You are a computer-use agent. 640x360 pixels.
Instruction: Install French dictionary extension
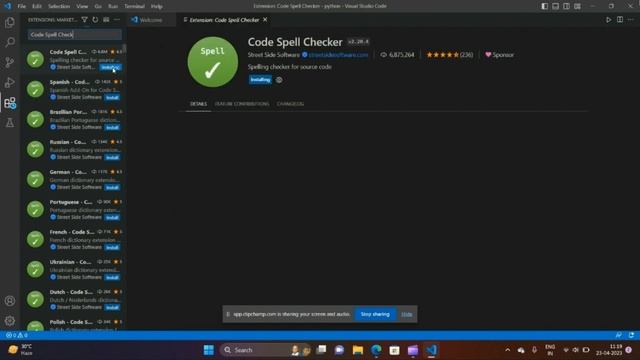tap(112, 247)
